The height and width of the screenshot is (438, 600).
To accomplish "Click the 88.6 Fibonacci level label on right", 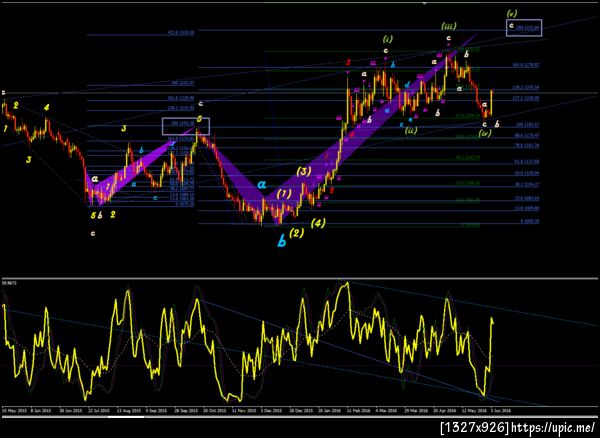I will [x=526, y=135].
